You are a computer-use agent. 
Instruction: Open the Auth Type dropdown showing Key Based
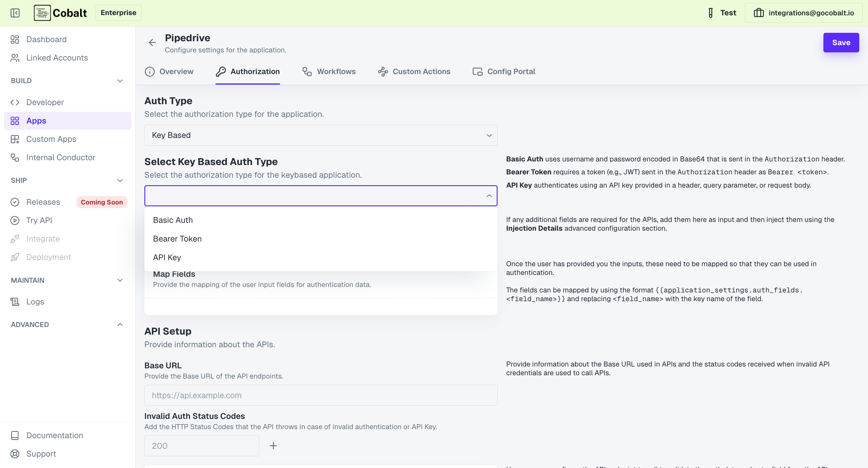point(320,135)
